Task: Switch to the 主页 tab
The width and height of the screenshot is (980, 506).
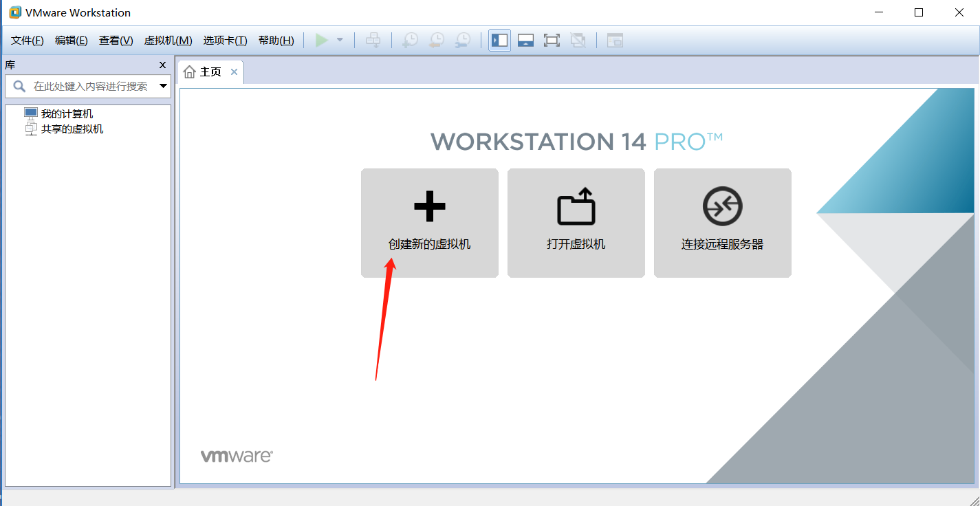Action: coord(210,72)
